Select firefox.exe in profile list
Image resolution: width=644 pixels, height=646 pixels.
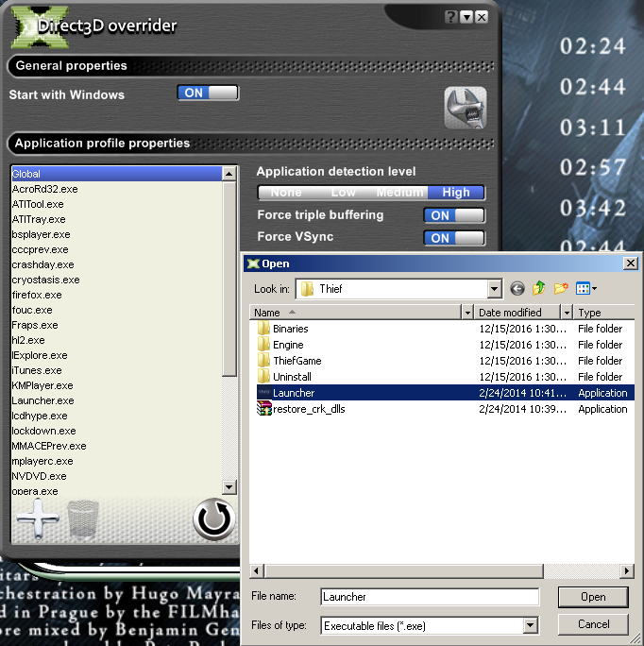(116, 295)
